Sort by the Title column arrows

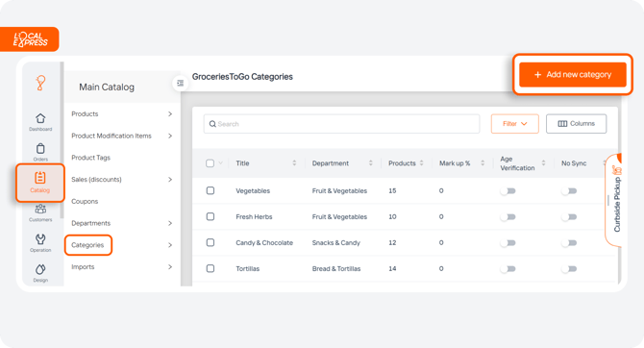click(x=294, y=163)
